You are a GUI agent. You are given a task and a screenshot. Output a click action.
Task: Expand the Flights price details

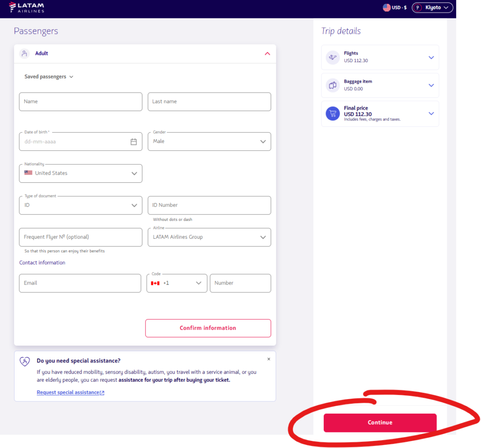(431, 57)
